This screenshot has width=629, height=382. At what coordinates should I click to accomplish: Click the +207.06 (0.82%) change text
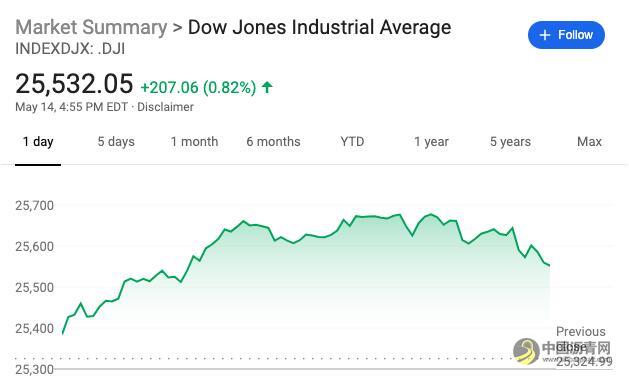(198, 87)
